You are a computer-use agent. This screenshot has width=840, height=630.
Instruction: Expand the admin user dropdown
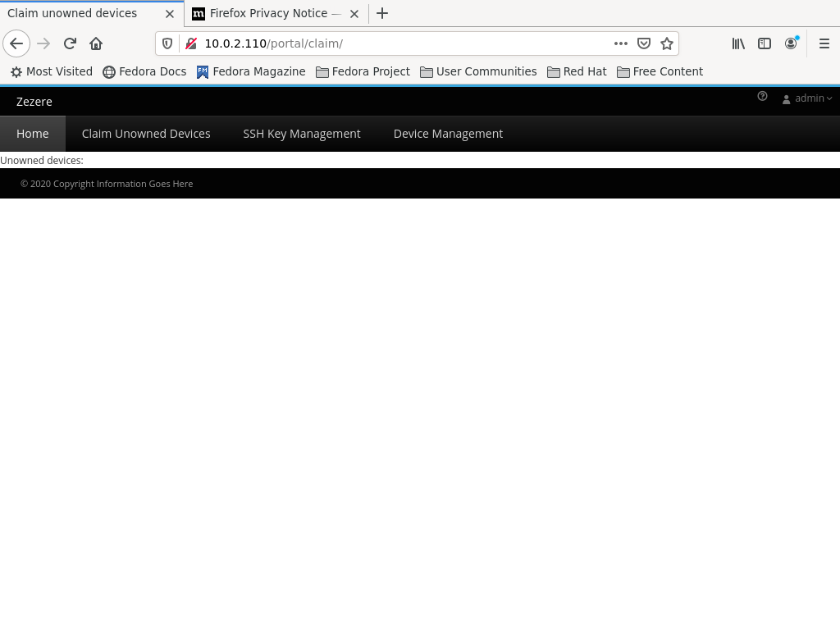click(x=807, y=98)
